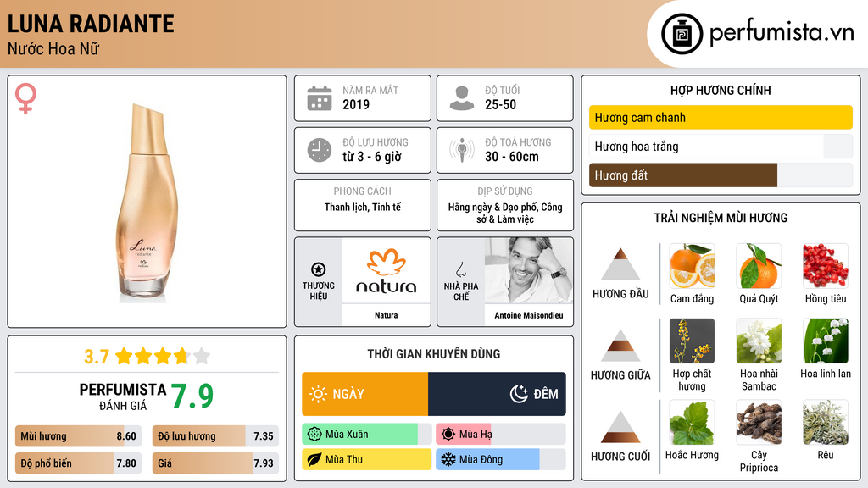Click the THỜI GIAN KHUYÊN DÙNG heading

[434, 354]
